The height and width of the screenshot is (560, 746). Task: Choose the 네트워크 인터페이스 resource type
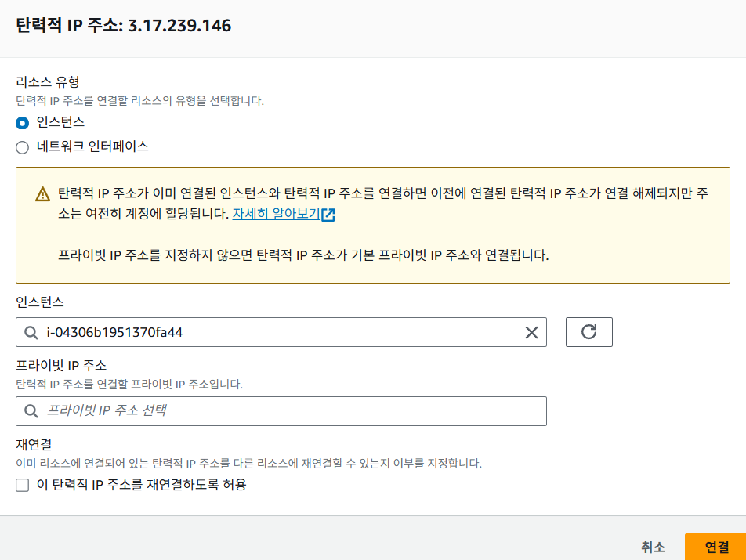23,146
